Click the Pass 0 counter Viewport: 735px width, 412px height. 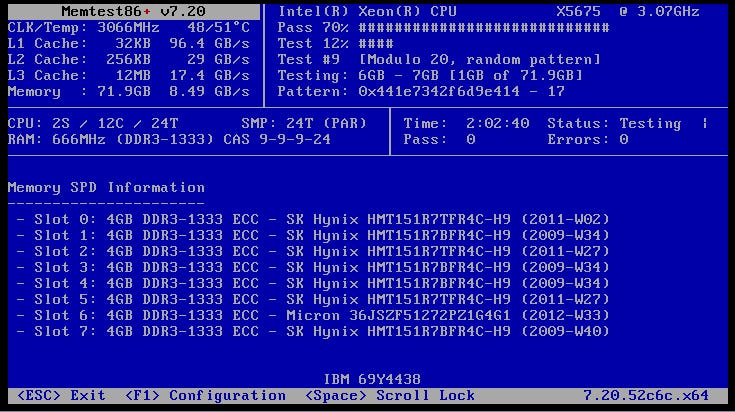pos(439,139)
